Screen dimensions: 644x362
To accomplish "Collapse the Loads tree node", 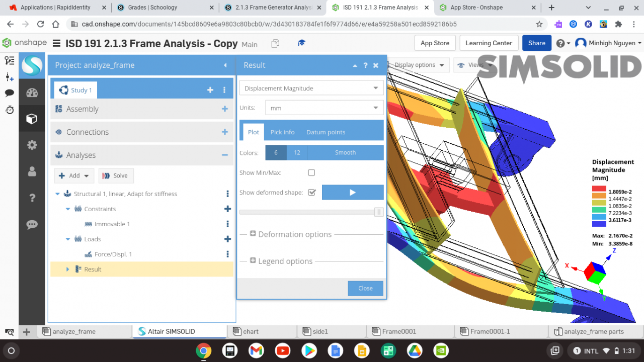I will (68, 239).
